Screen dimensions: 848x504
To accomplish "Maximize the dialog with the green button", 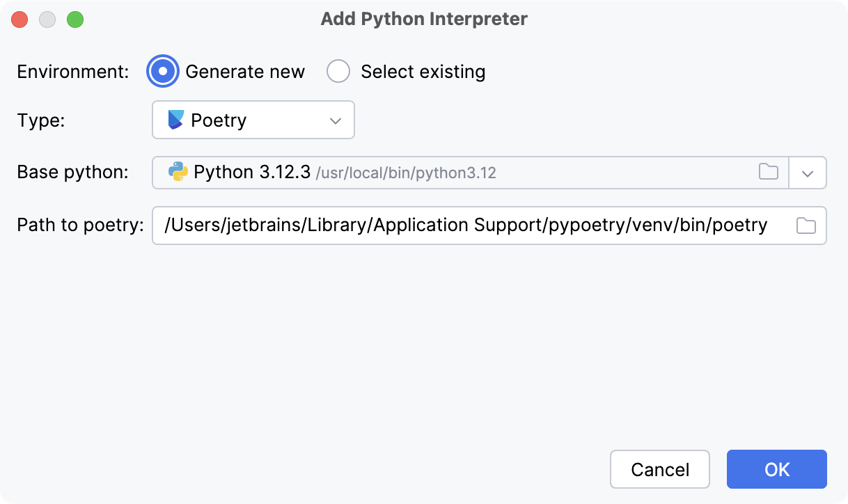I will [x=75, y=19].
